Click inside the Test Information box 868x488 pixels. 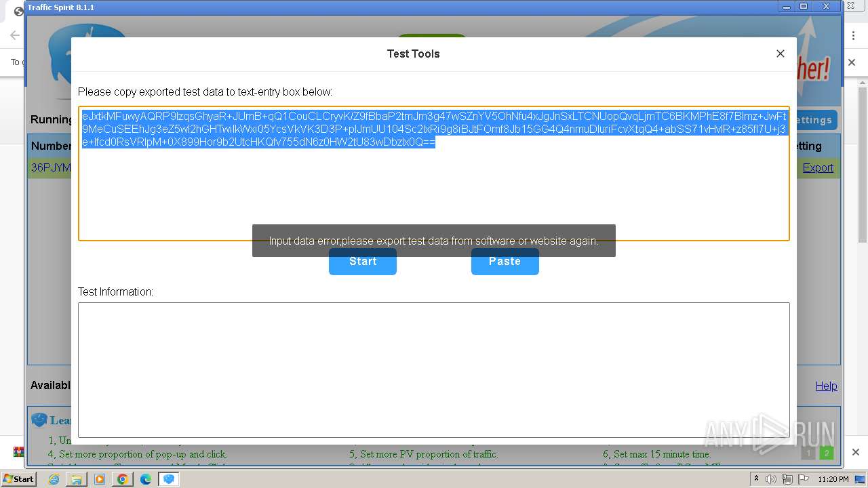click(x=434, y=370)
